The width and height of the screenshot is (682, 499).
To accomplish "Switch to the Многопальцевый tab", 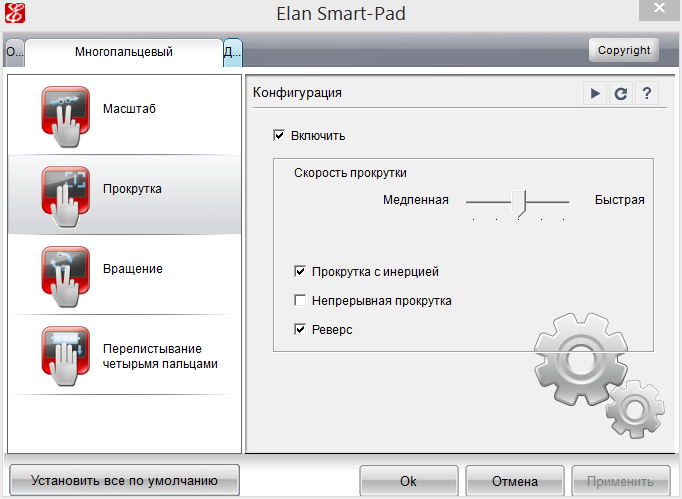I will pyautogui.click(x=124, y=52).
